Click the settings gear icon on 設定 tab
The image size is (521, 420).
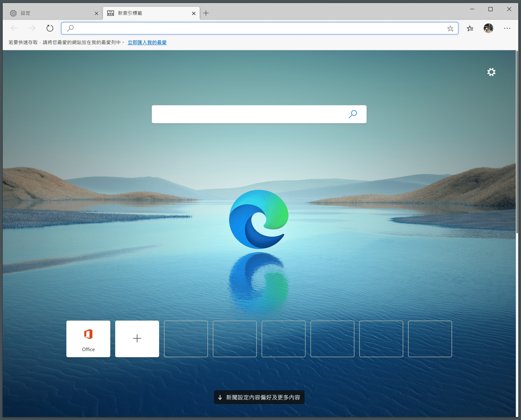(13, 13)
